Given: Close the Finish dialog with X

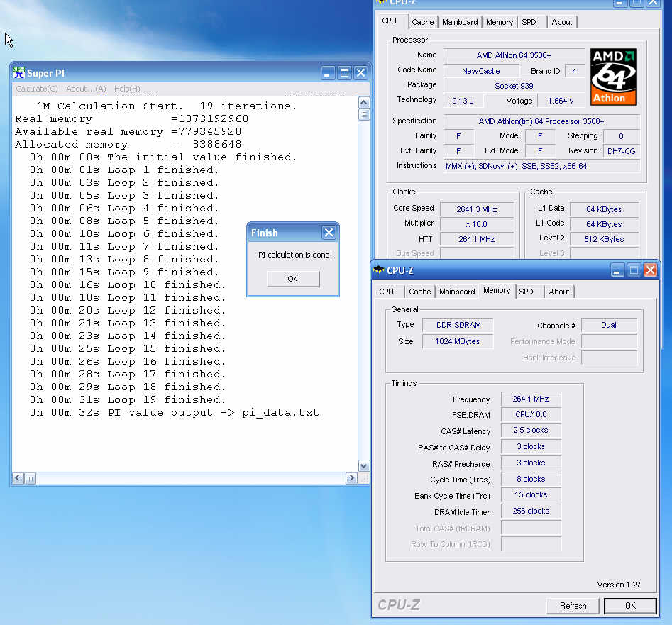Looking at the screenshot, I should coord(329,233).
